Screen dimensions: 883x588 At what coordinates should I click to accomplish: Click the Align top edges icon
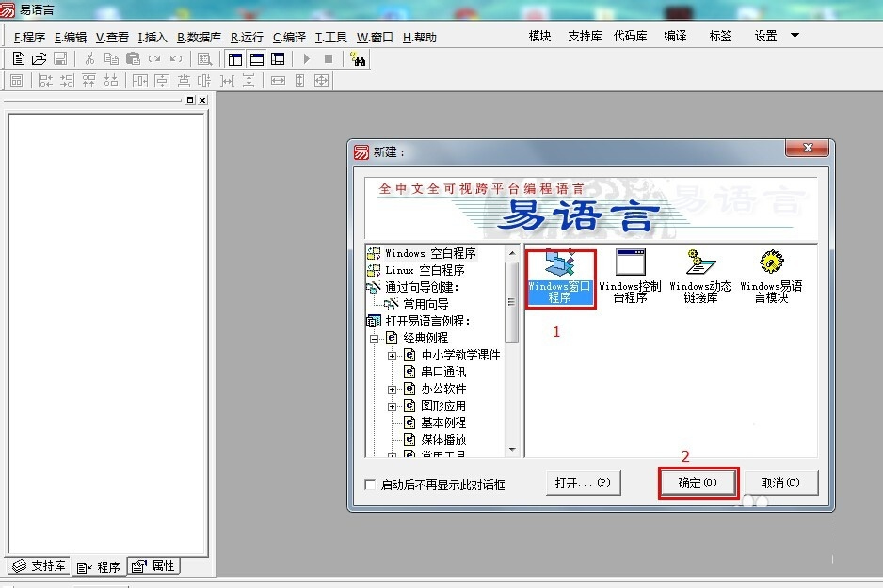89,81
